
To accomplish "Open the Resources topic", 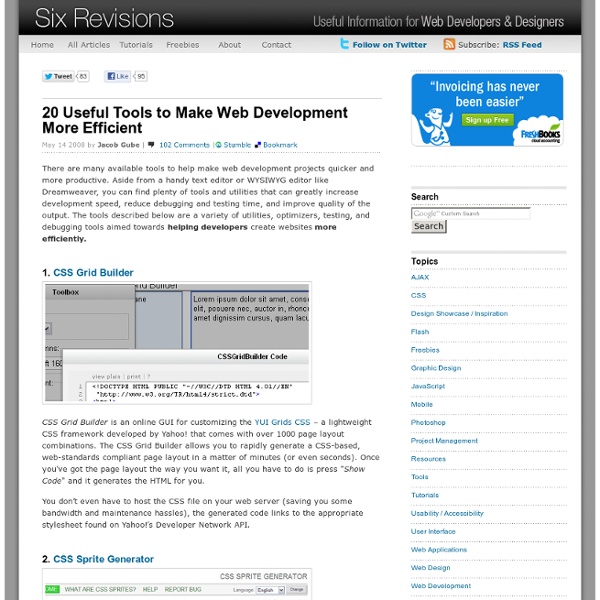I will (x=428, y=458).
